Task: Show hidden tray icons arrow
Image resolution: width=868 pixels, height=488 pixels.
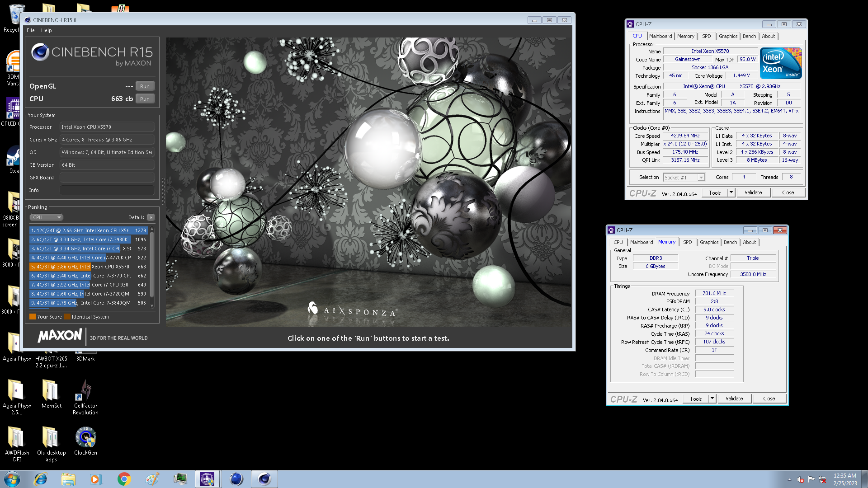Action: 789,479
